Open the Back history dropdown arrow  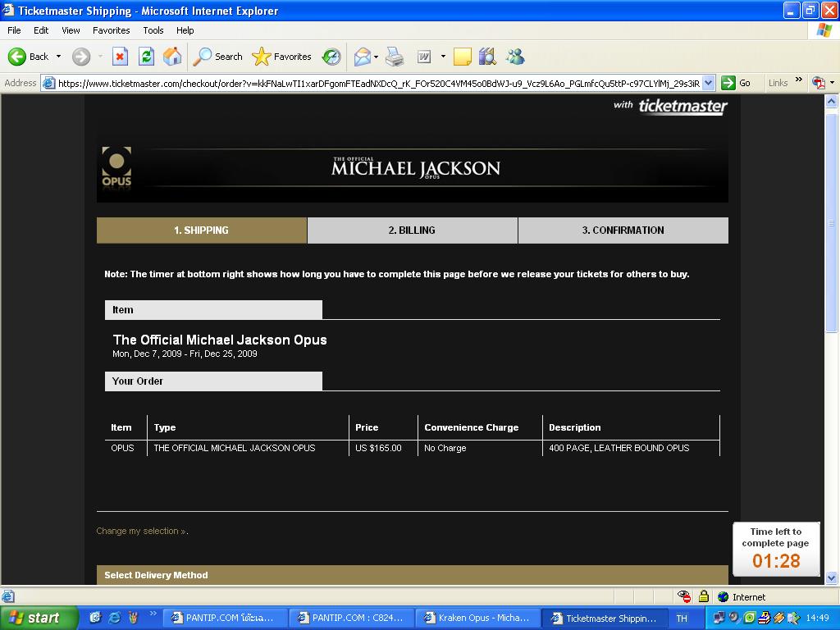tap(58, 57)
